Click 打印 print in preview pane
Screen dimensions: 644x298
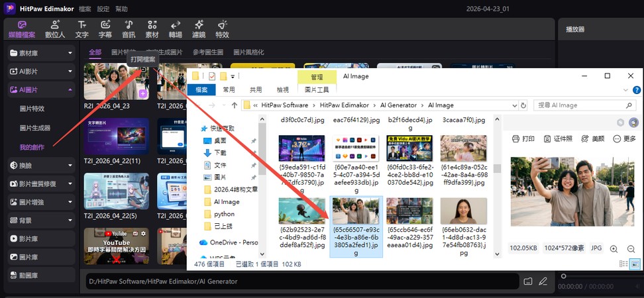tap(523, 139)
